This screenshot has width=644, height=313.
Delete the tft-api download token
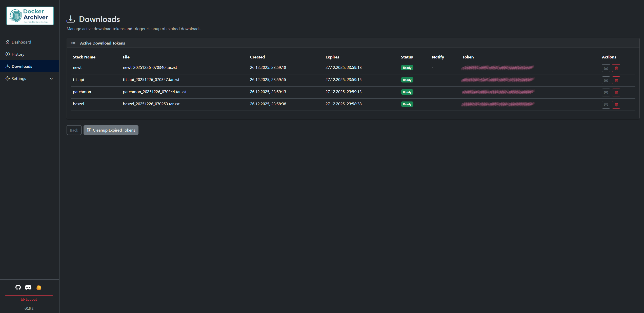pyautogui.click(x=616, y=80)
